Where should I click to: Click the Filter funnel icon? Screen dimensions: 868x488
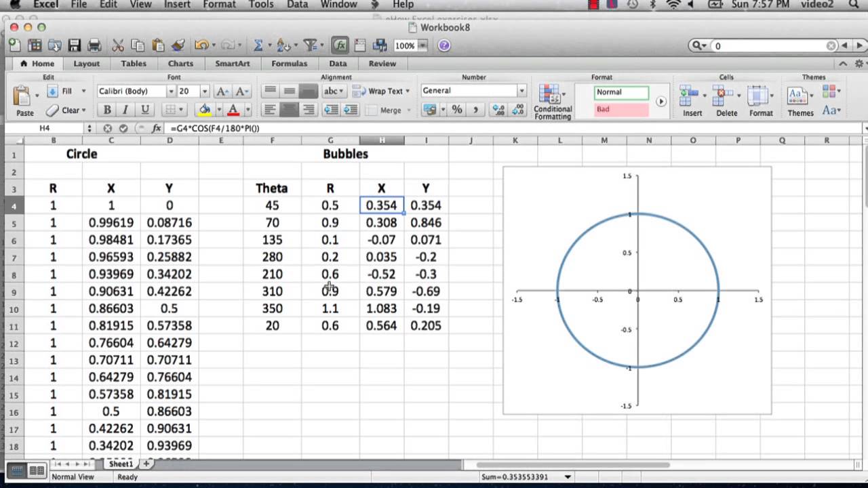(x=311, y=45)
